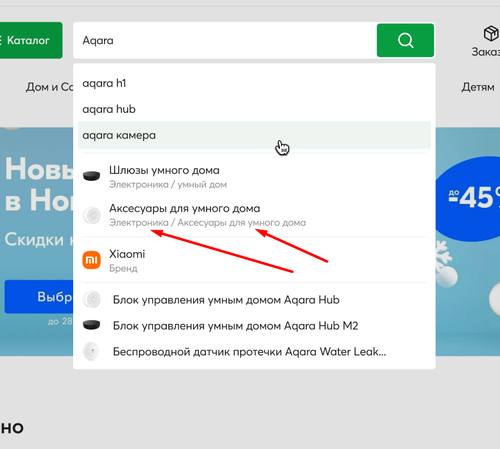Viewport: 500px width, 449px height.
Task: Focus the search field containing Aqara
Action: (x=225, y=40)
